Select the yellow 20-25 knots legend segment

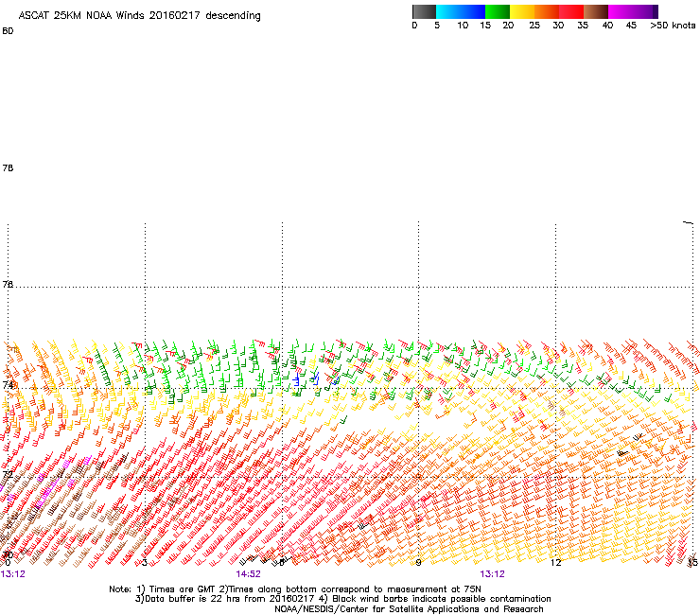click(x=522, y=11)
